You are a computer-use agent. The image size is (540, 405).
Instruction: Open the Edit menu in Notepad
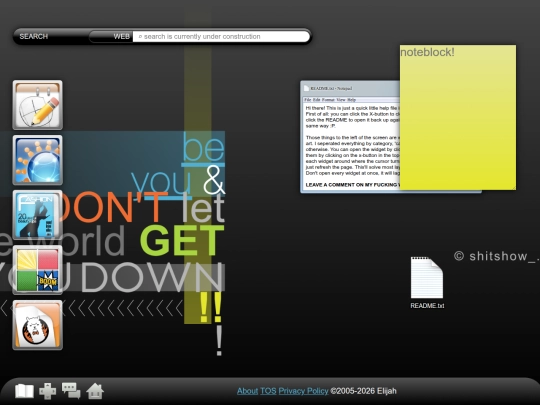tap(316, 100)
